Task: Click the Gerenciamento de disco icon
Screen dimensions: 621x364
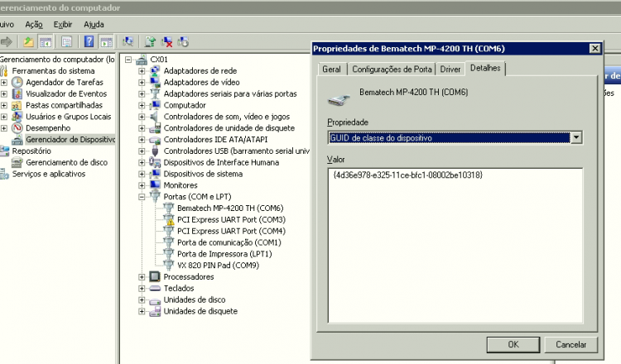Action: click(17, 163)
